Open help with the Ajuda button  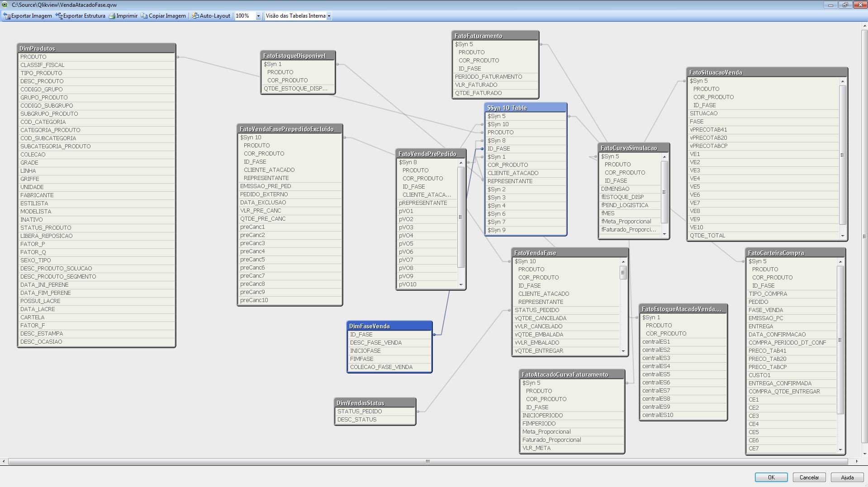[x=847, y=477]
